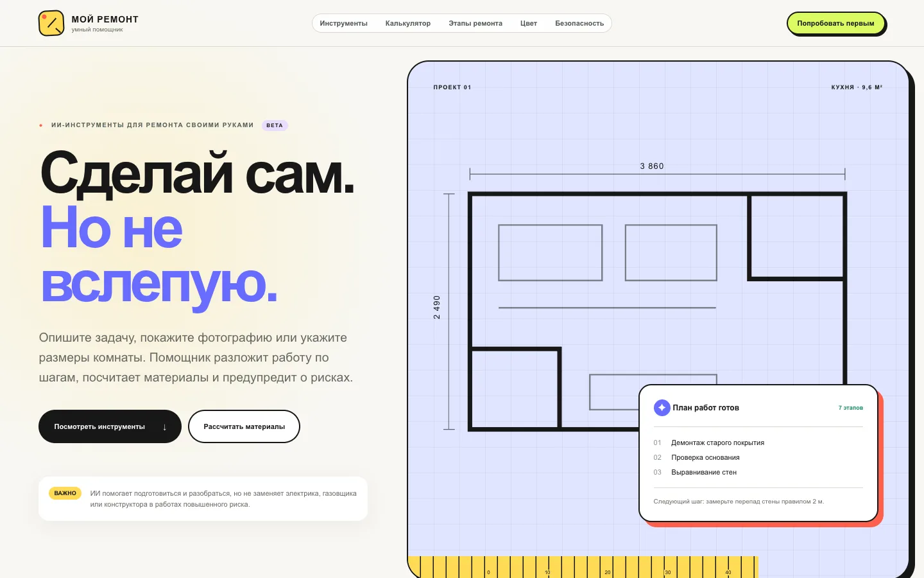Click the Рассчитать материалы button
Image resolution: width=924 pixels, height=578 pixels.
tap(244, 426)
